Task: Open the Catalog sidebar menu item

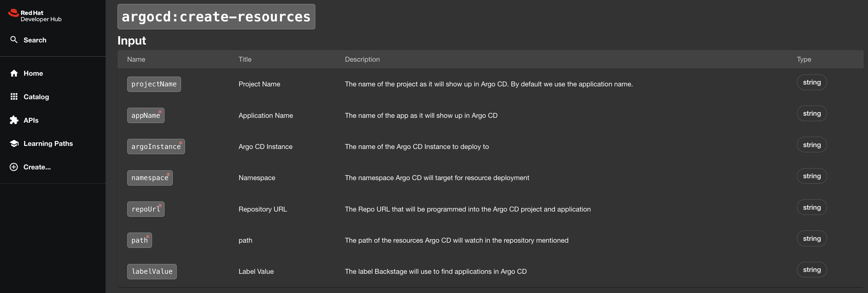Action: (36, 97)
